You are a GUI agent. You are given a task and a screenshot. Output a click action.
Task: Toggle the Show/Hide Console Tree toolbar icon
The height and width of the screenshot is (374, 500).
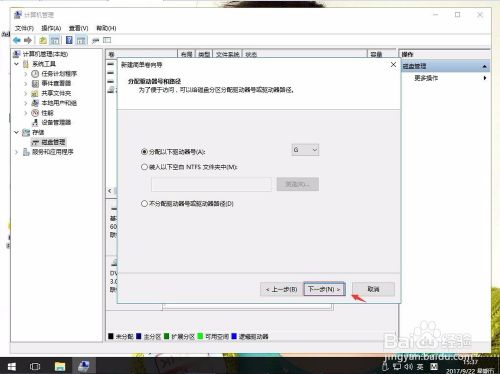coord(55,40)
